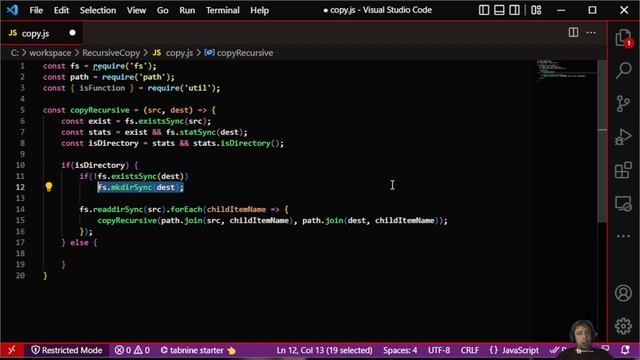
Task: Click 'statSync' on line 7
Action: [x=198, y=132]
